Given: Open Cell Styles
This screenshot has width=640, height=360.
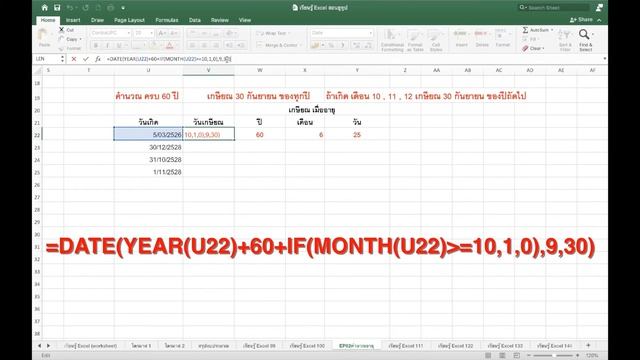Looking at the screenshot, I should [436, 40].
